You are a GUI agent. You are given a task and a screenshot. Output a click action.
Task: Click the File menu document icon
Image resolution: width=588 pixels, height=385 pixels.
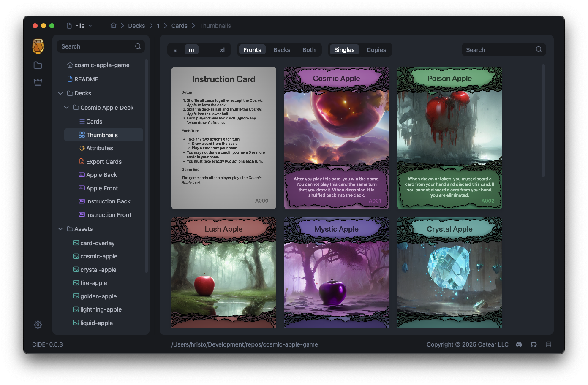69,26
